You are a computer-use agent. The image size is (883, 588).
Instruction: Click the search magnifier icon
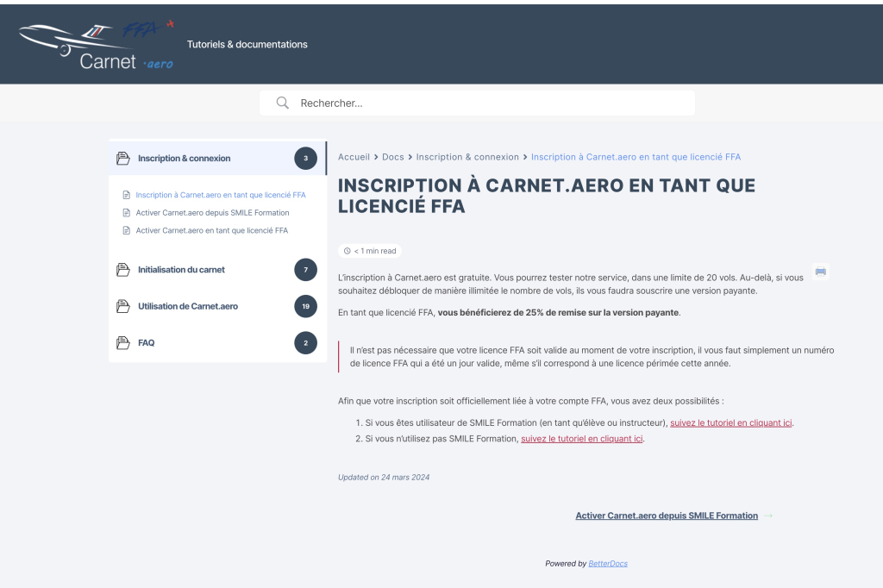pyautogui.click(x=282, y=103)
